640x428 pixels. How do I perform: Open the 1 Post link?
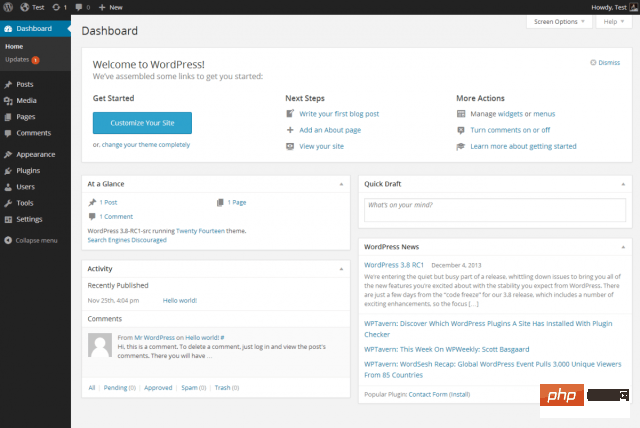click(108, 202)
